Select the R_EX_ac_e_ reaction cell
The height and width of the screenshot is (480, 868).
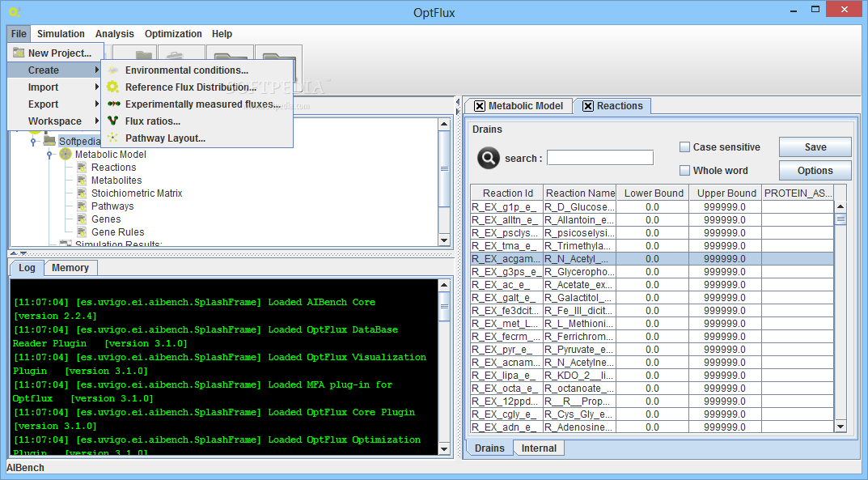[507, 285]
